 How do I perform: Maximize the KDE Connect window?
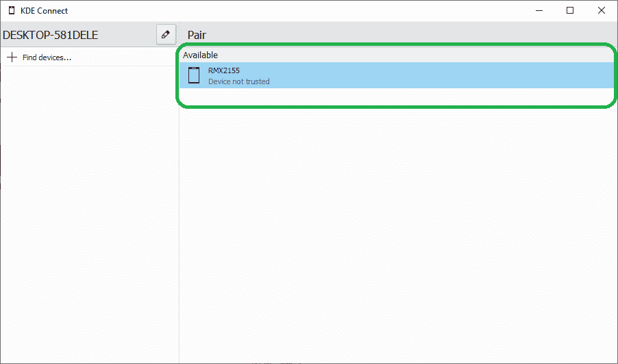click(x=570, y=11)
